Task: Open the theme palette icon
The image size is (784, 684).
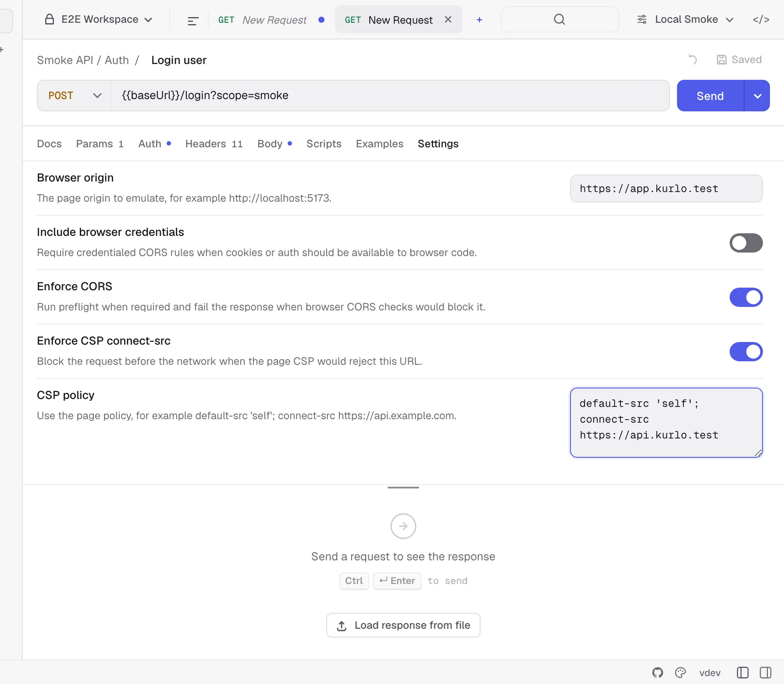Action: 681,673
